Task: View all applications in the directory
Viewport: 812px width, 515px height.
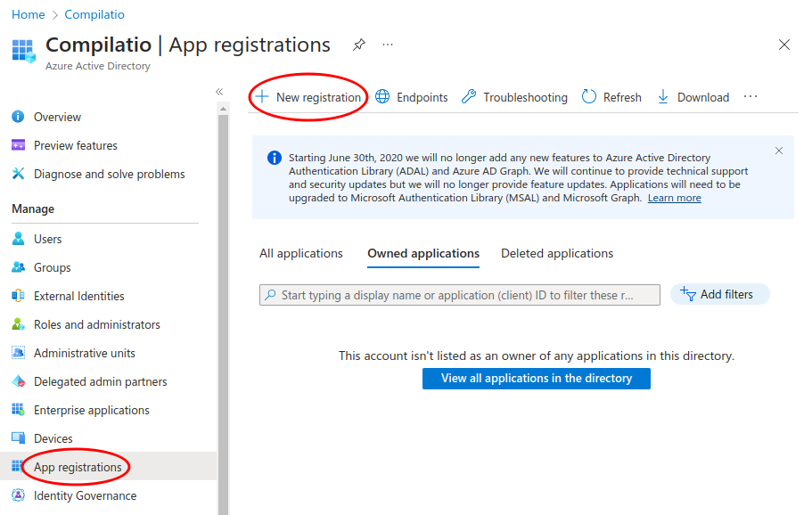Action: point(536,378)
